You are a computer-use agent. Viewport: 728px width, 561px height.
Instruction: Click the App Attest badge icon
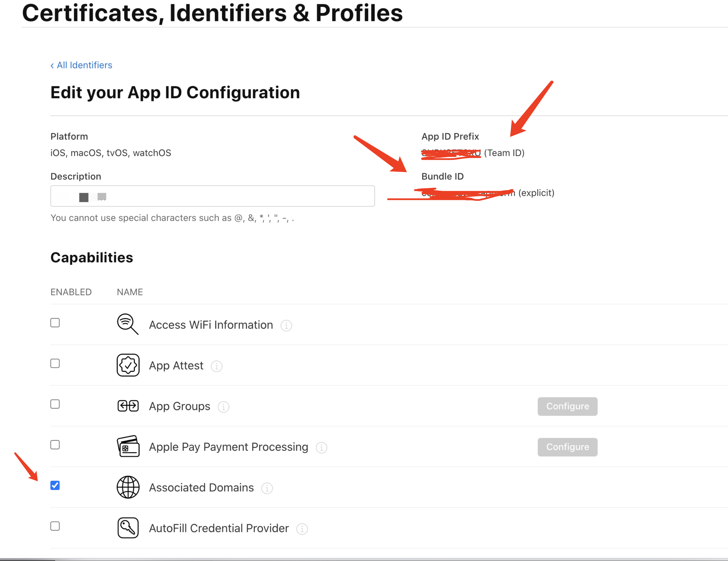128,365
